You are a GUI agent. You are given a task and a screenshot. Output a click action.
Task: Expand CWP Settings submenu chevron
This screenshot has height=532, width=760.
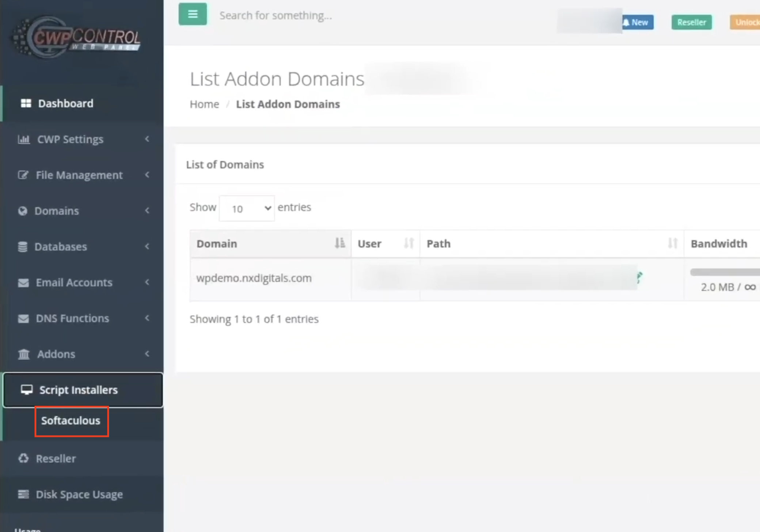pyautogui.click(x=147, y=139)
